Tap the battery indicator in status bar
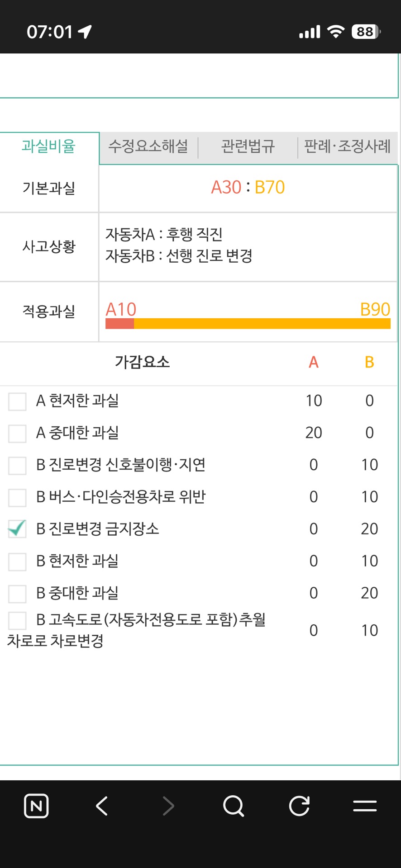 point(366,32)
